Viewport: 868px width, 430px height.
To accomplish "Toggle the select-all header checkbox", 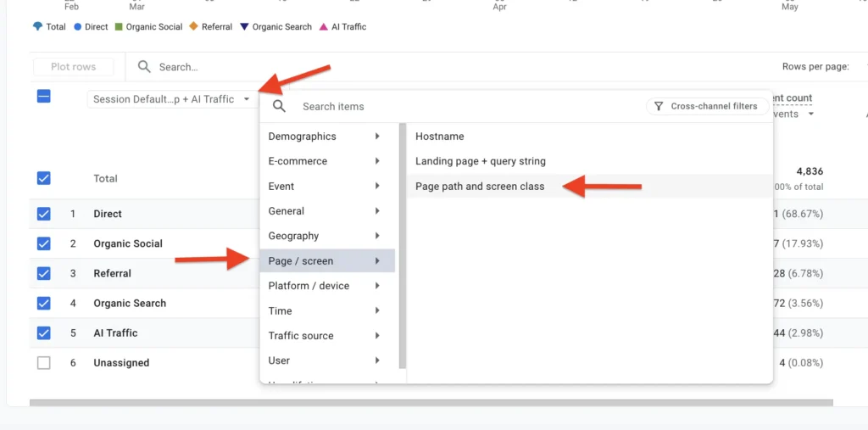I will (44, 97).
